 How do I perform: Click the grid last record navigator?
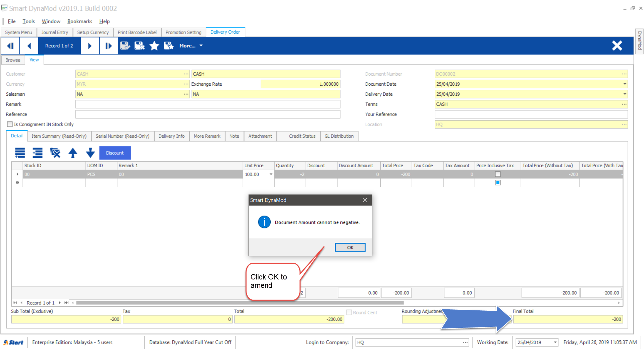pyautogui.click(x=66, y=303)
